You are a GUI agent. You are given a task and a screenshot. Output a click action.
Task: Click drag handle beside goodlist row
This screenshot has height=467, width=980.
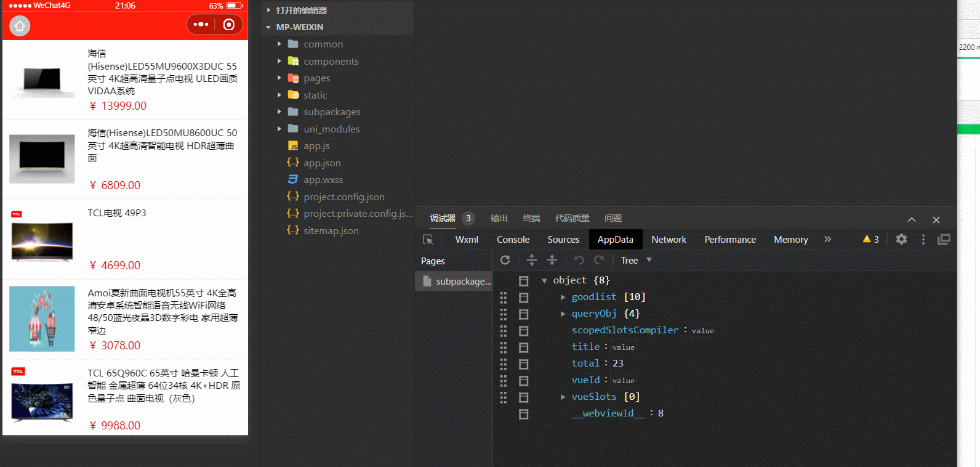(x=504, y=298)
